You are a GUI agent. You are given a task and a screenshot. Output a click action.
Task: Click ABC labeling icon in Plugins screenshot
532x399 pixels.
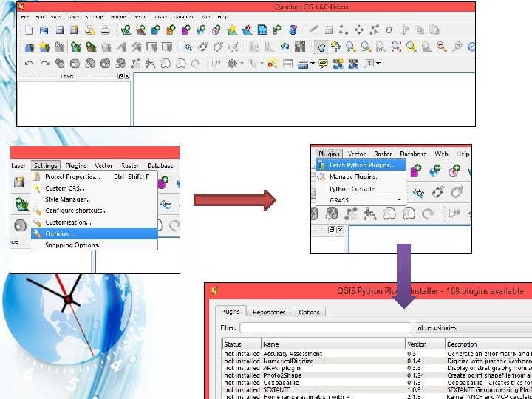click(419, 192)
